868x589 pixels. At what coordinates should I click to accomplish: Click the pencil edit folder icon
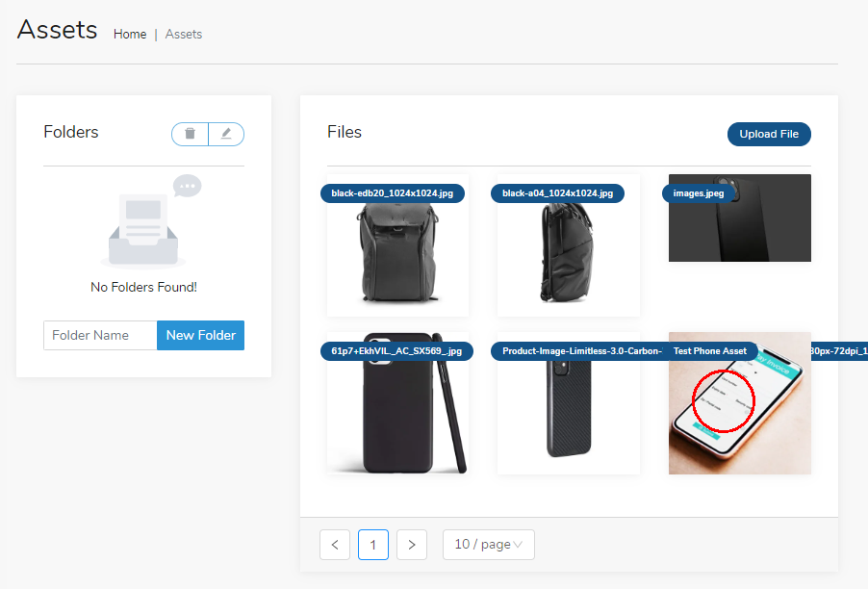(226, 134)
